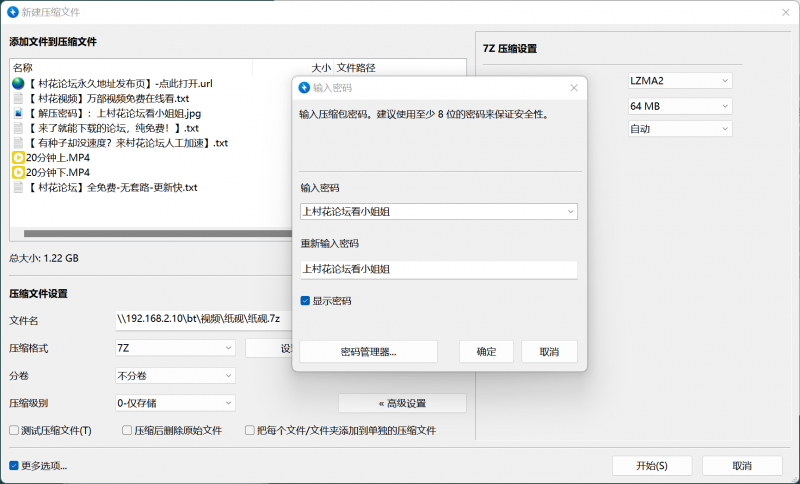Click the 全免费-无套路-更新快.txt file icon
Screen dimensions: 800x484
click(18, 188)
